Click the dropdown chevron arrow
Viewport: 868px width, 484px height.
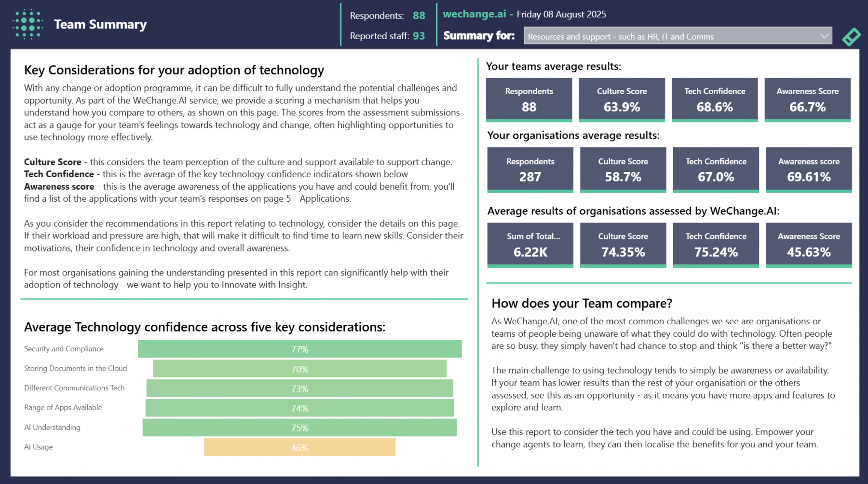(x=824, y=36)
